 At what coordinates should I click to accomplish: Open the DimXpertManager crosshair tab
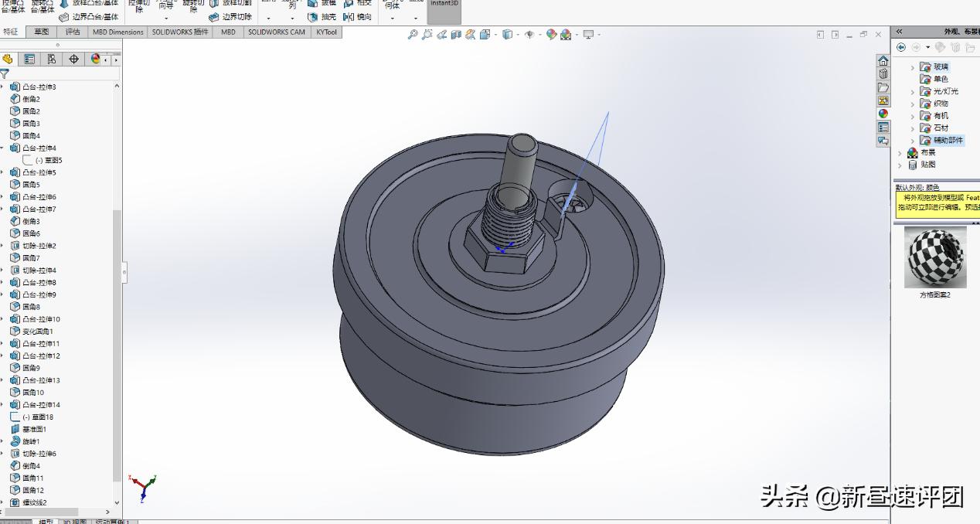(x=74, y=59)
